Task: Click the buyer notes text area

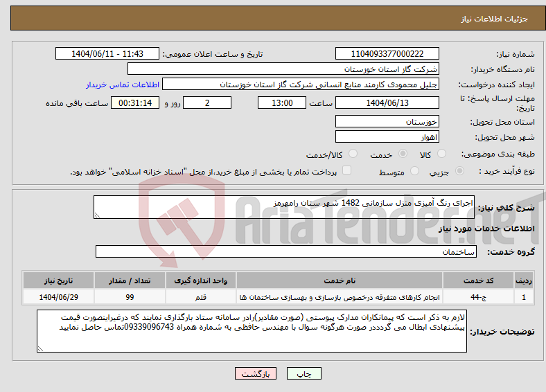Action: [252, 331]
